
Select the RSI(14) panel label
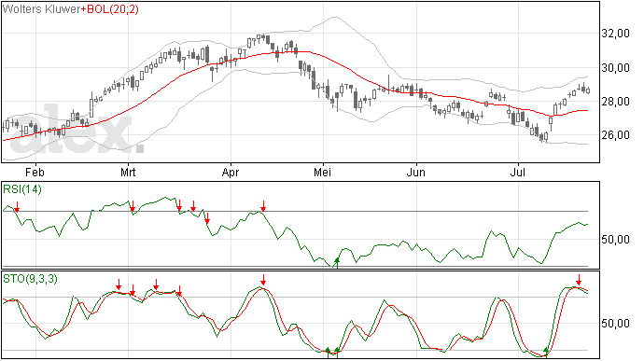click(22, 189)
